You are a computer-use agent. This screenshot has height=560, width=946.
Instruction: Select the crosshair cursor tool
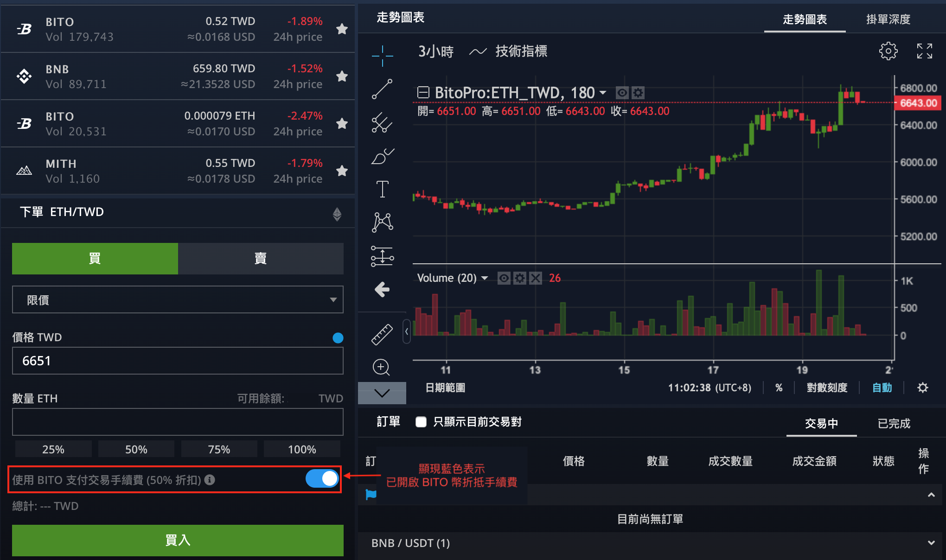[382, 56]
